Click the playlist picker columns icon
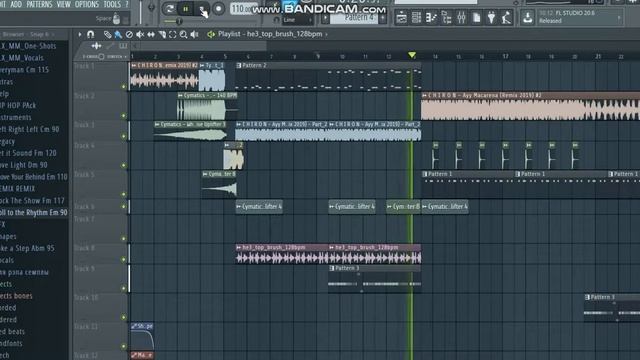 pos(123,46)
